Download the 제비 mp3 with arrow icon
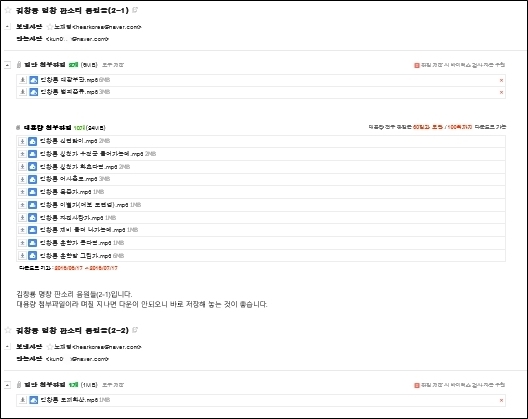This screenshot has width=528, height=419. [x=22, y=230]
